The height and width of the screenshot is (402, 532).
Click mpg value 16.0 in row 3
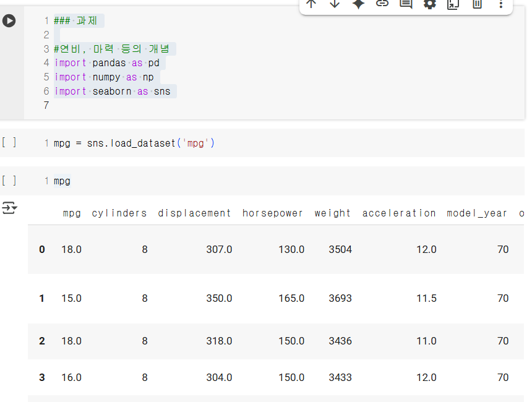(72, 378)
